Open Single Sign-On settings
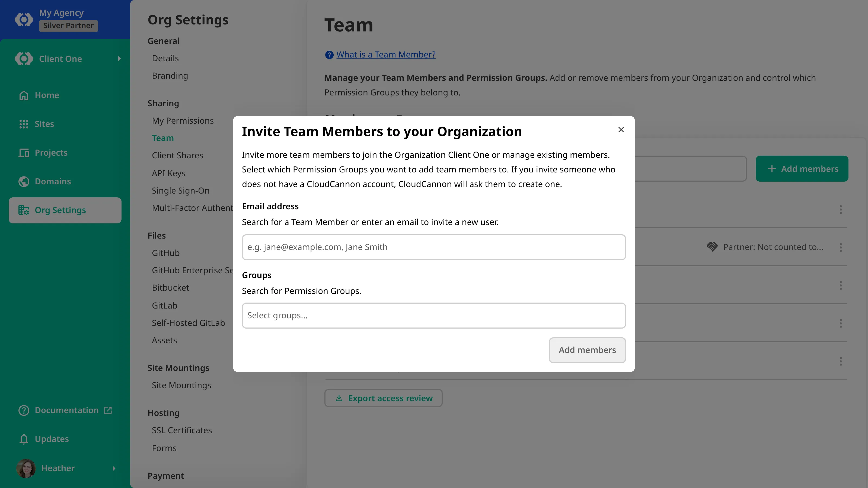 click(181, 191)
